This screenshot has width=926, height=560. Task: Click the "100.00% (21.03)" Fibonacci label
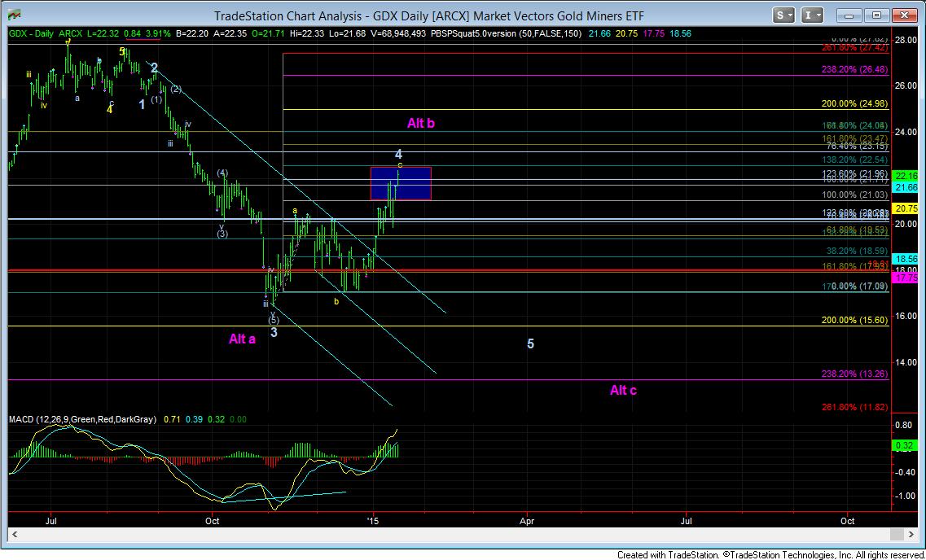tap(854, 195)
